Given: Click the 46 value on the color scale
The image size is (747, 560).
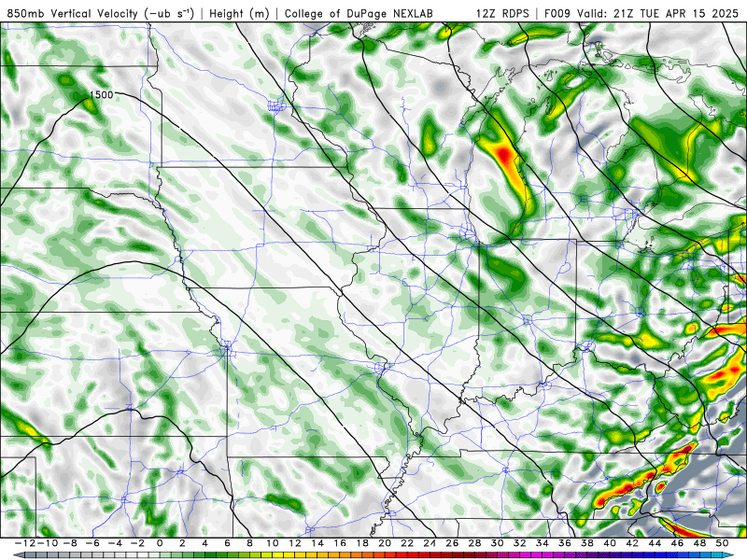Looking at the screenshot, I should point(677,543).
